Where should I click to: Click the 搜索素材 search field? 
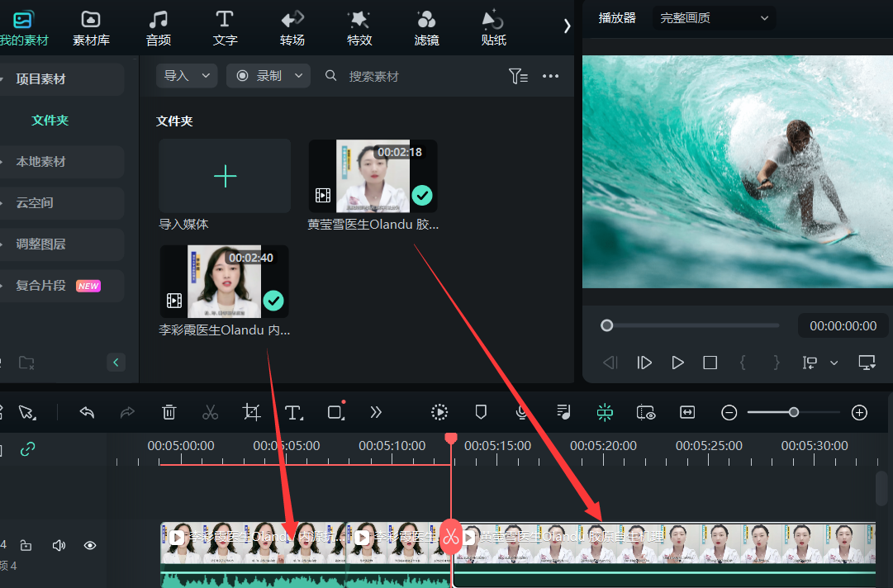click(x=373, y=76)
